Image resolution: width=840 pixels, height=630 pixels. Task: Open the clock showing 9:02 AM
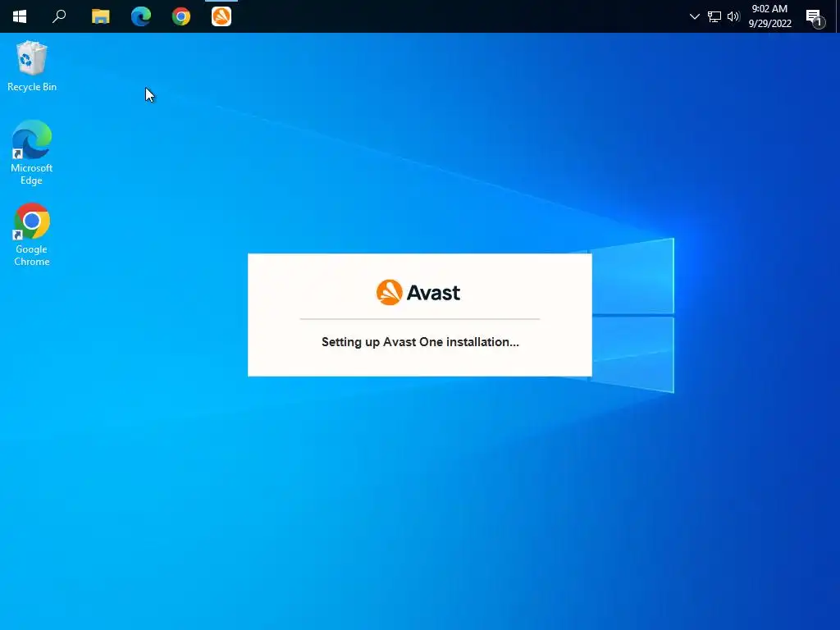coord(769,16)
